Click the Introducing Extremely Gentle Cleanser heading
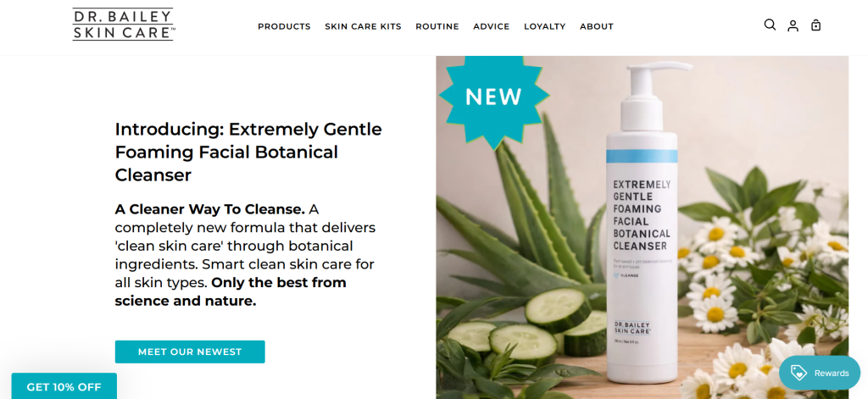This screenshot has width=868, height=399. (248, 152)
